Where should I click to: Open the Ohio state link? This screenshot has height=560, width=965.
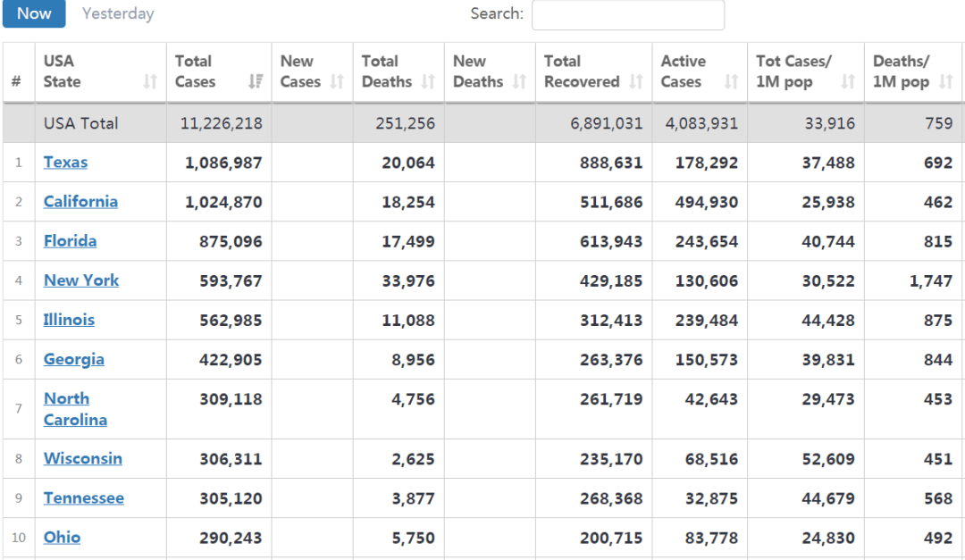click(63, 538)
